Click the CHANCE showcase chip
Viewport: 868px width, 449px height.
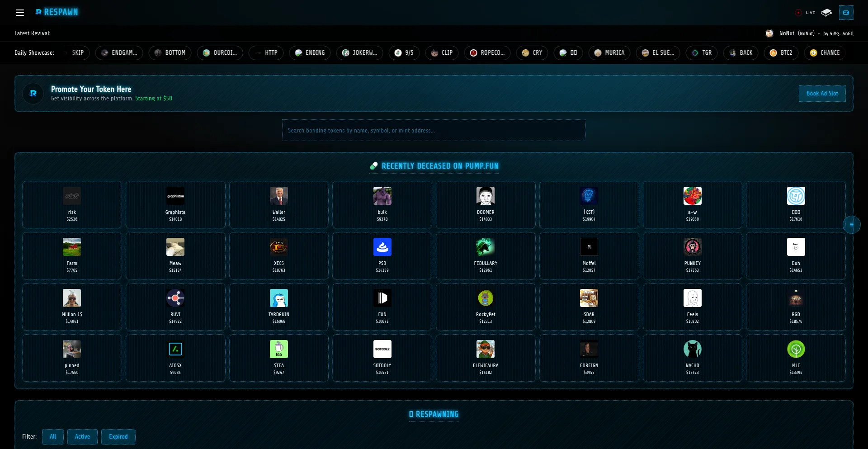825,53
